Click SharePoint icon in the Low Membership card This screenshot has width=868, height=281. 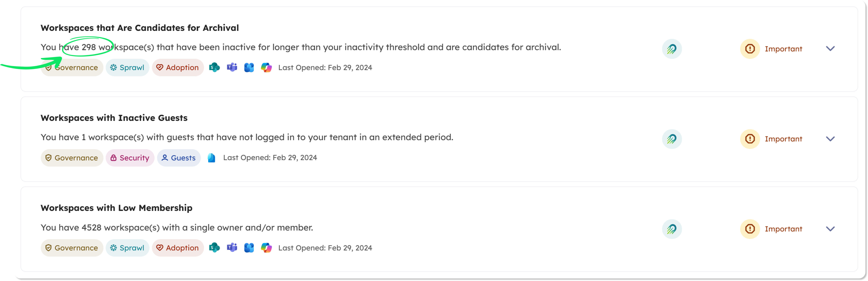point(214,248)
